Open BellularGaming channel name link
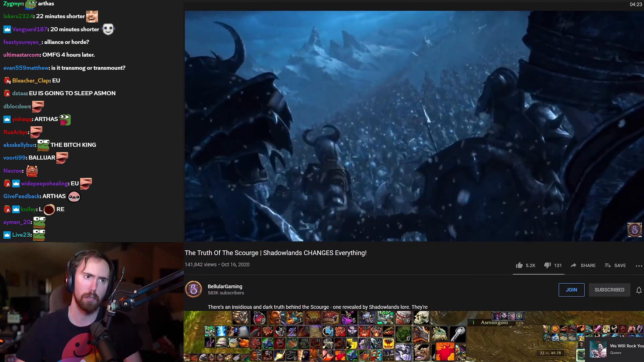The height and width of the screenshot is (362, 644). (225, 286)
